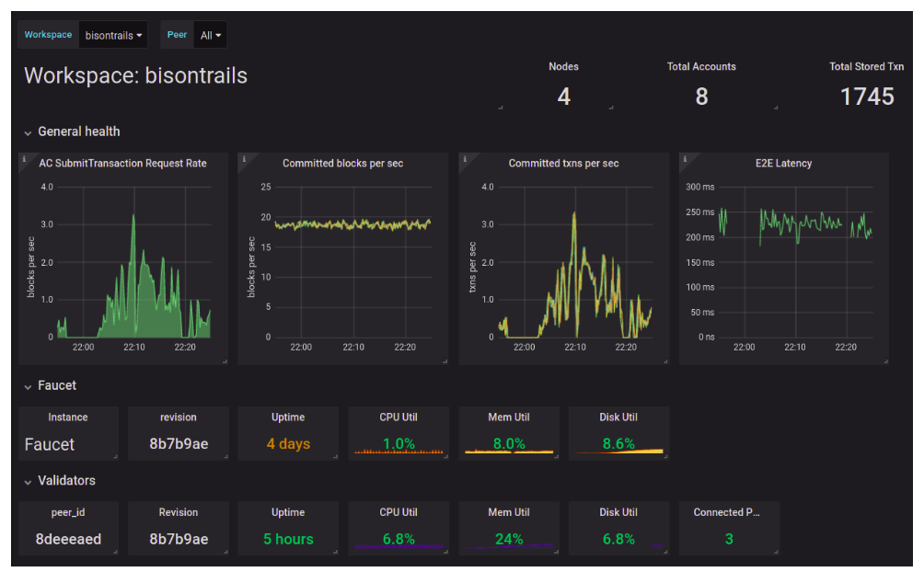
Task: Collapse the Validators section
Action: (60, 481)
